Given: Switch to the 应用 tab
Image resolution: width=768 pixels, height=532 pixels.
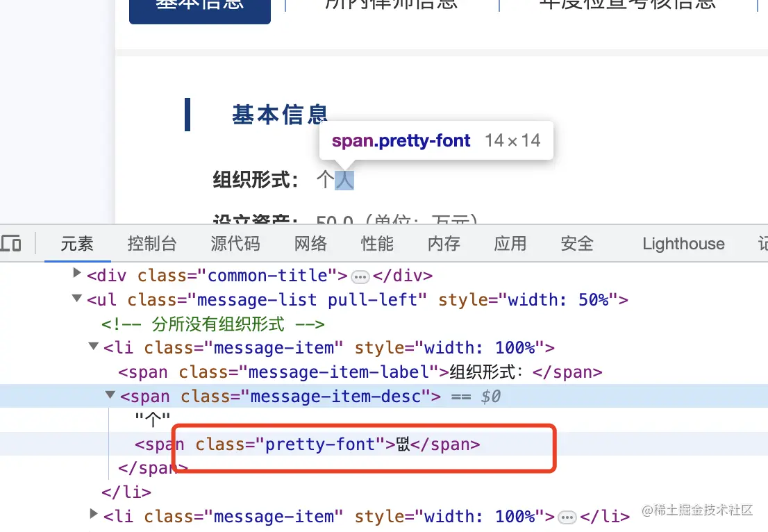Looking at the screenshot, I should click(510, 244).
